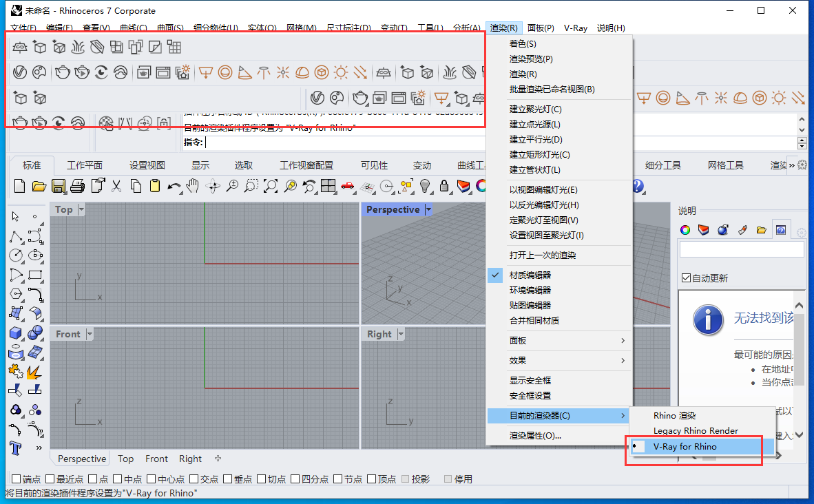Open the Perspective viewport title dropdown arrow

click(428, 209)
